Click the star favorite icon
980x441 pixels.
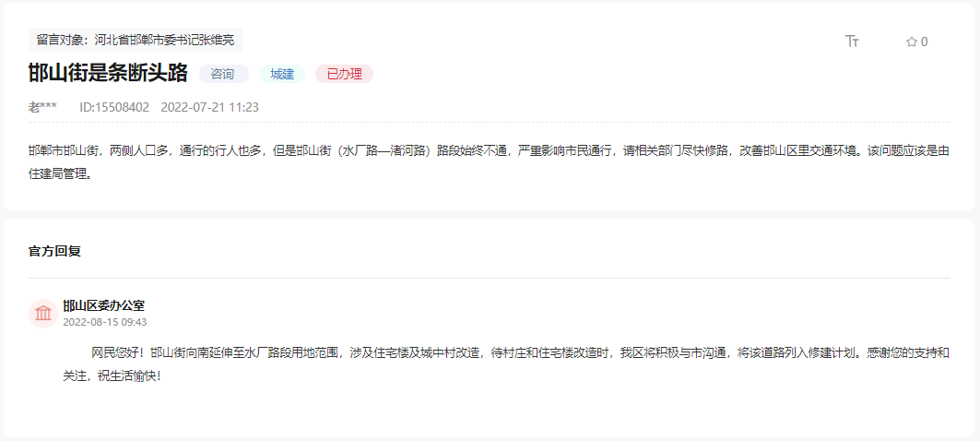click(x=911, y=42)
